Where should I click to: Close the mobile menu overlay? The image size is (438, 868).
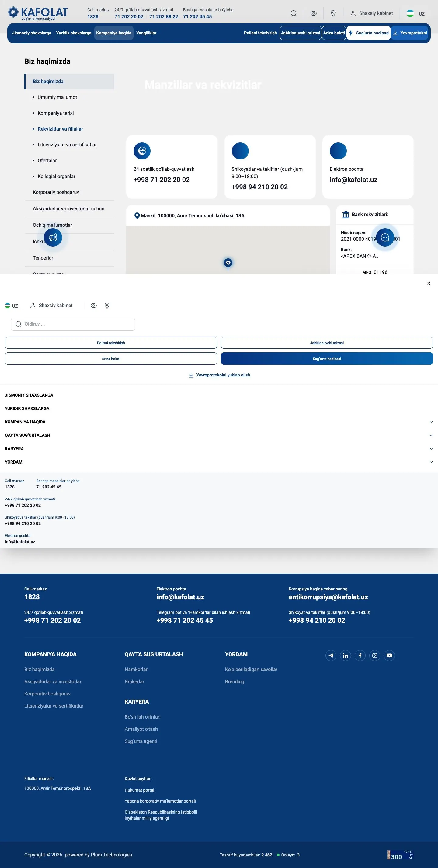click(x=429, y=283)
